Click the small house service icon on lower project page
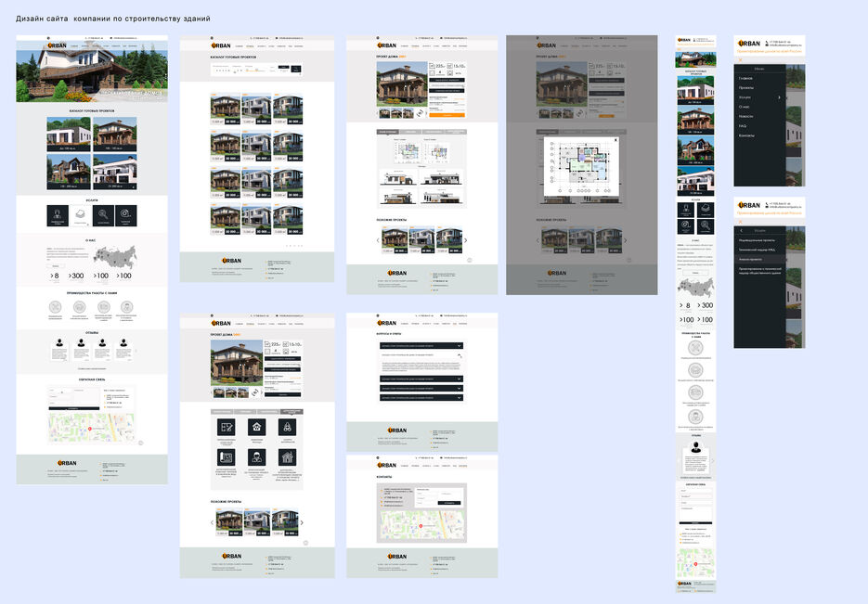The height and width of the screenshot is (604, 868). point(256,427)
